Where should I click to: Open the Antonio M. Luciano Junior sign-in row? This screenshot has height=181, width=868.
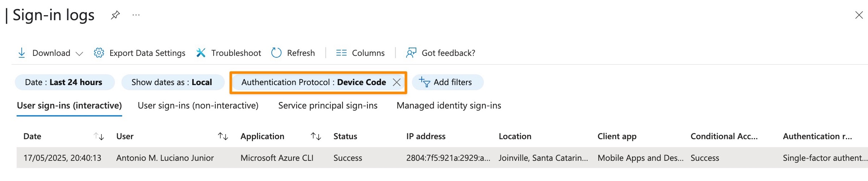click(x=442, y=158)
